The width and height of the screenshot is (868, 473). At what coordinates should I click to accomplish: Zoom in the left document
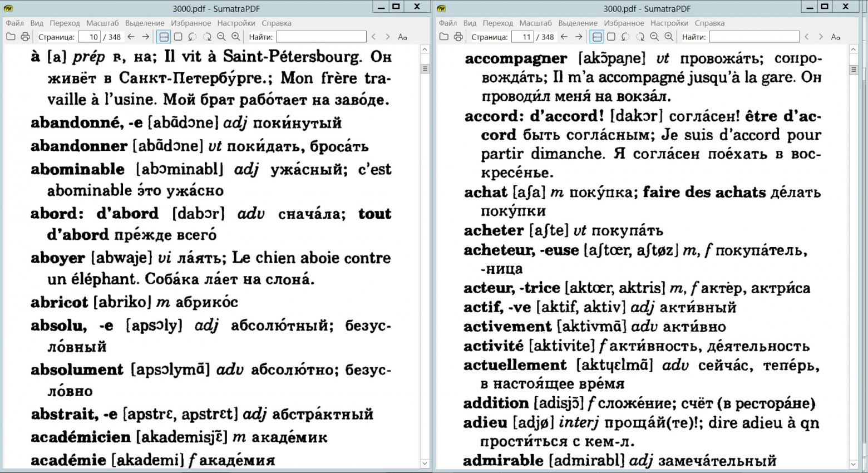pos(236,37)
